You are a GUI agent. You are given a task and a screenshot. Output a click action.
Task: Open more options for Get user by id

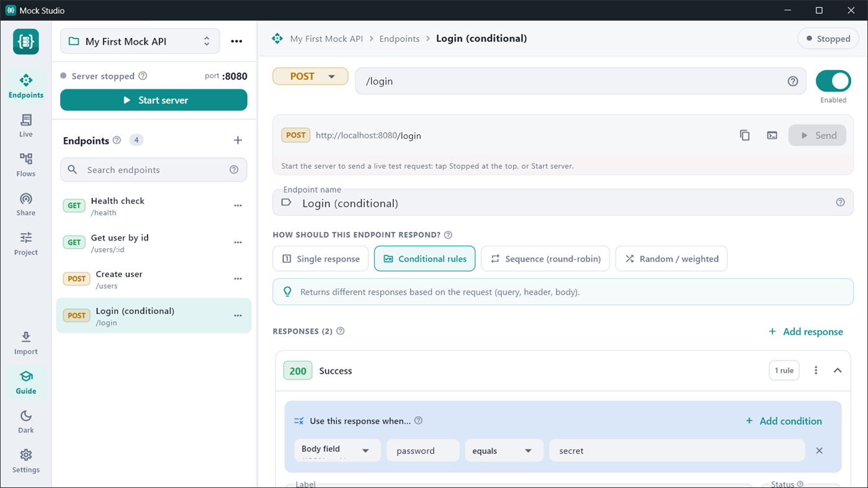tap(238, 242)
